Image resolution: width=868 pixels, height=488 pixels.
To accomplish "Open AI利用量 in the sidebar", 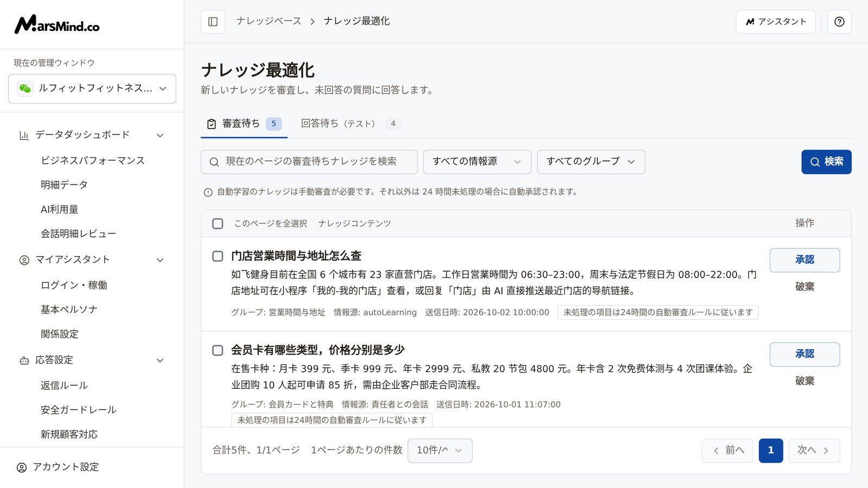I will tap(60, 209).
